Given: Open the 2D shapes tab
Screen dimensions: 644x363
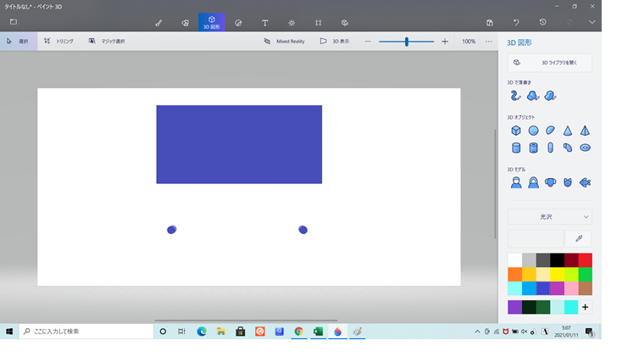Looking at the screenshot, I should pyautogui.click(x=186, y=23).
